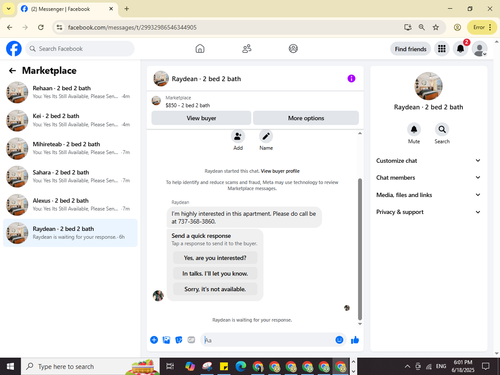Screen dimensions: 500x375
Task: Open the Chrome profile icon
Action: [x=457, y=27]
